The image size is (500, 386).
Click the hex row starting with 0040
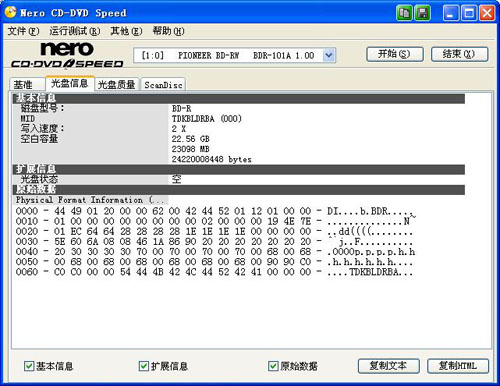click(215, 252)
